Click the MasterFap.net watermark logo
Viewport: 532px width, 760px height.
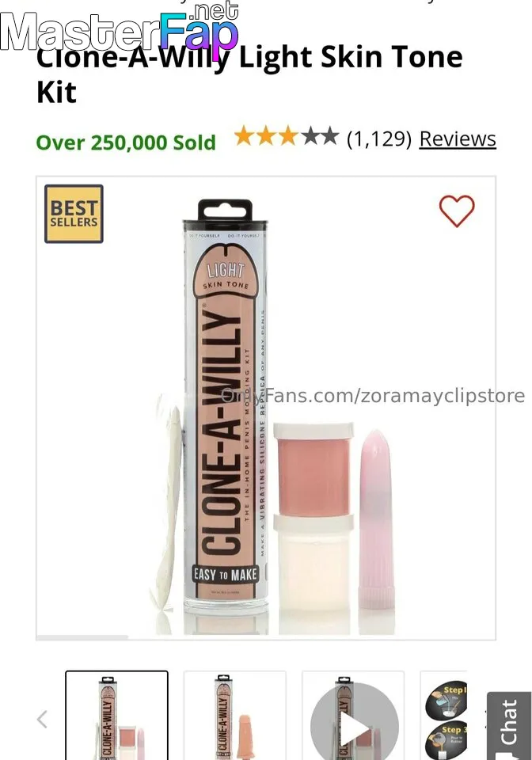120,28
